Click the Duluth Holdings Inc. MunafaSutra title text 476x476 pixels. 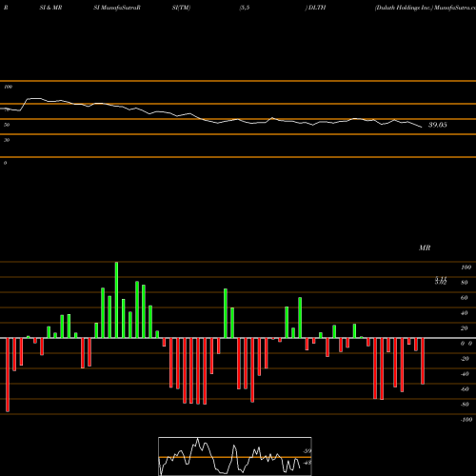pos(426,8)
